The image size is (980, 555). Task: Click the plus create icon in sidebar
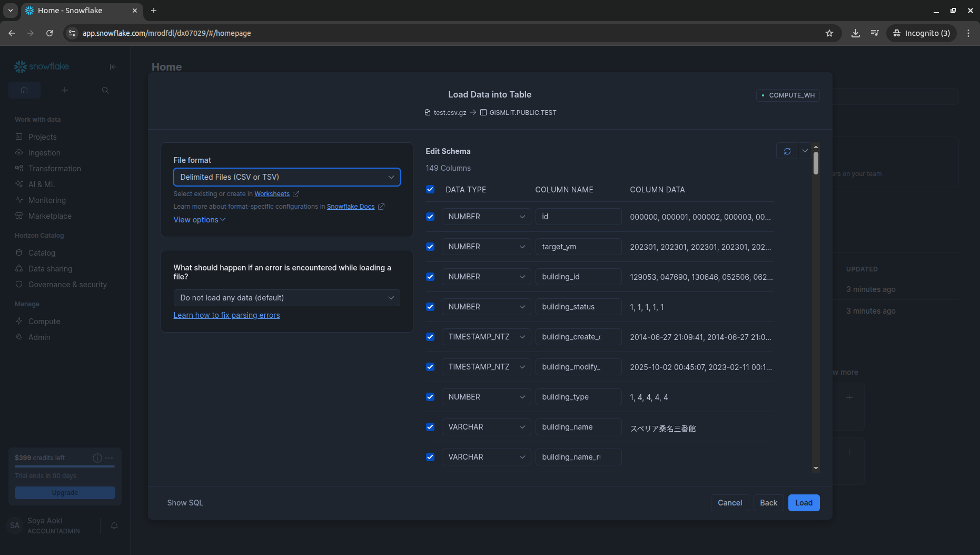point(65,90)
